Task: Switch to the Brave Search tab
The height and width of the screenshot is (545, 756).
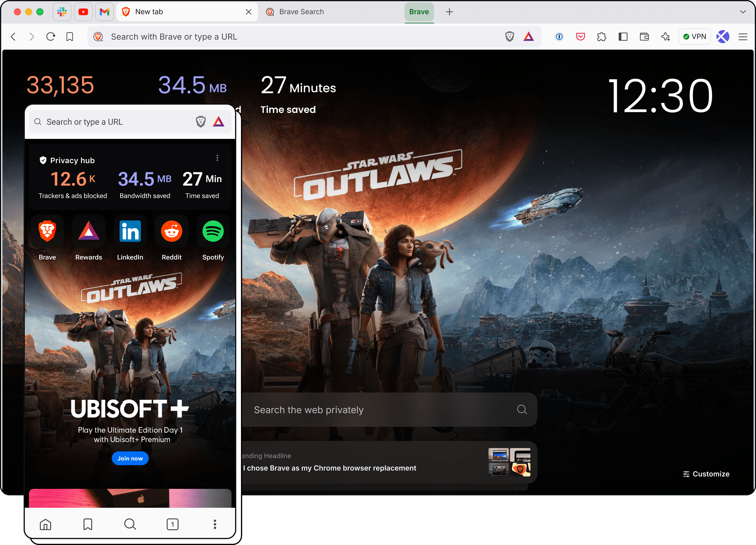Action: pyautogui.click(x=330, y=12)
